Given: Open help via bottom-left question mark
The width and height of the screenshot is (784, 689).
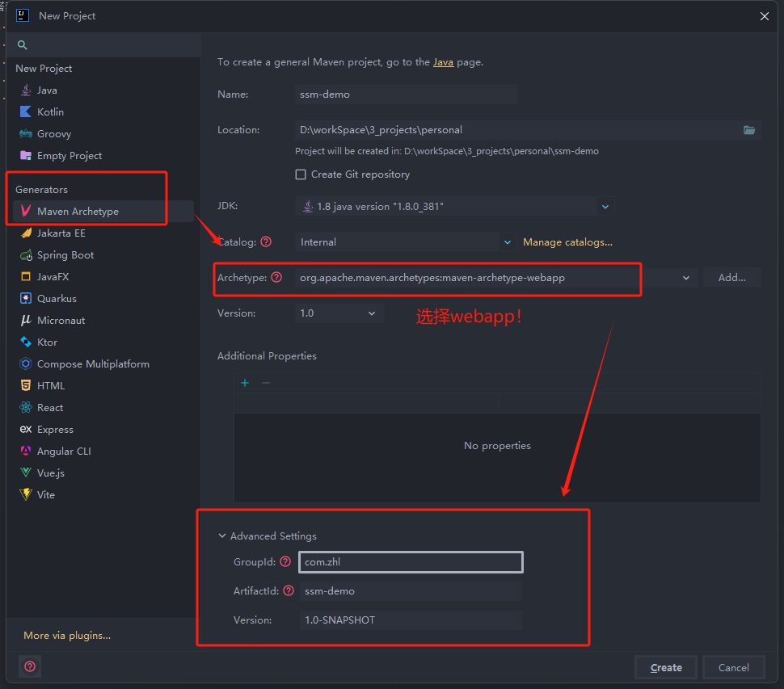Looking at the screenshot, I should point(30,666).
